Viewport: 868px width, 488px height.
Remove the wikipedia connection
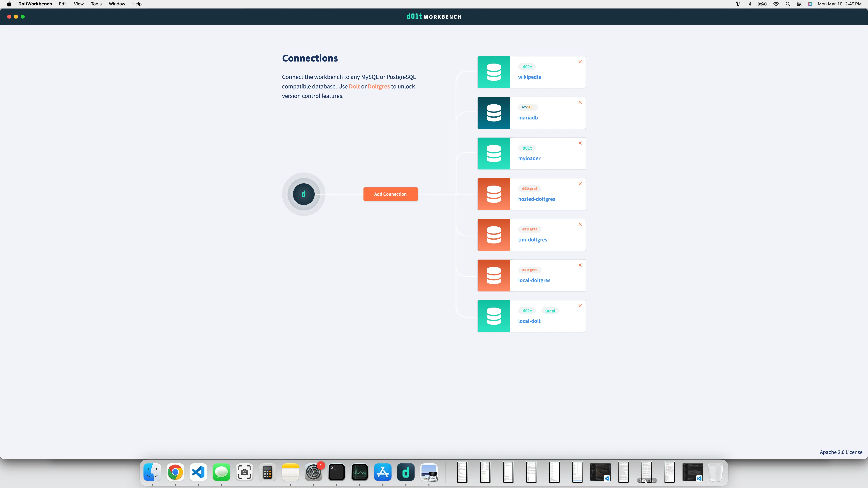pos(580,62)
